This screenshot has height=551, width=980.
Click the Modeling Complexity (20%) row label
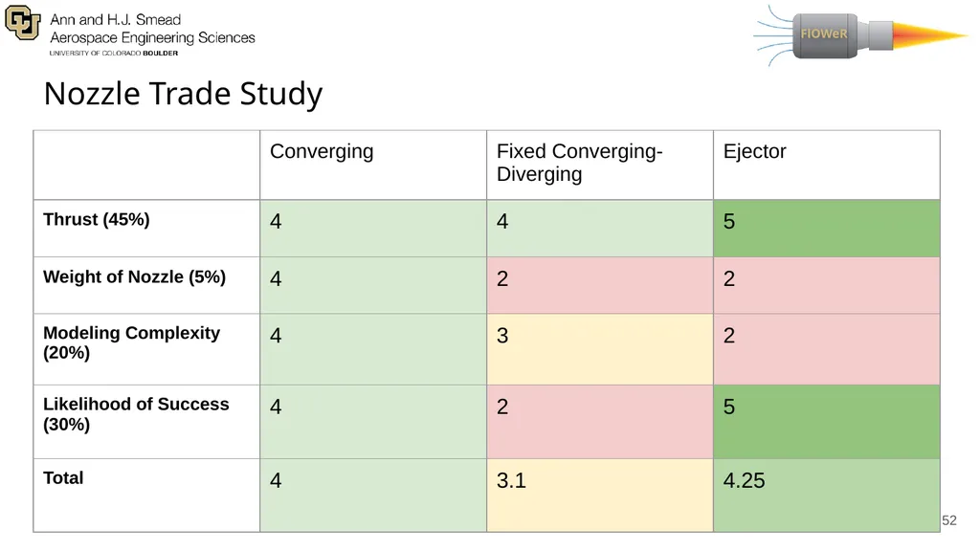tap(131, 342)
